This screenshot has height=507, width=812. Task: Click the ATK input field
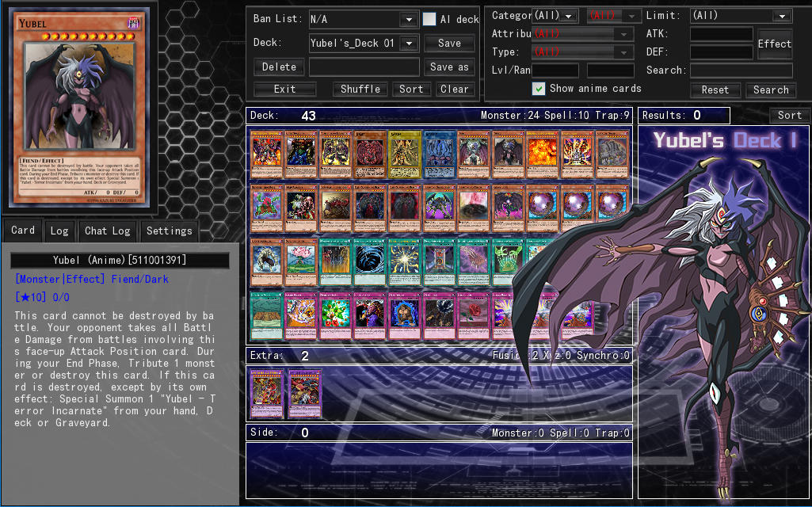coord(722,34)
